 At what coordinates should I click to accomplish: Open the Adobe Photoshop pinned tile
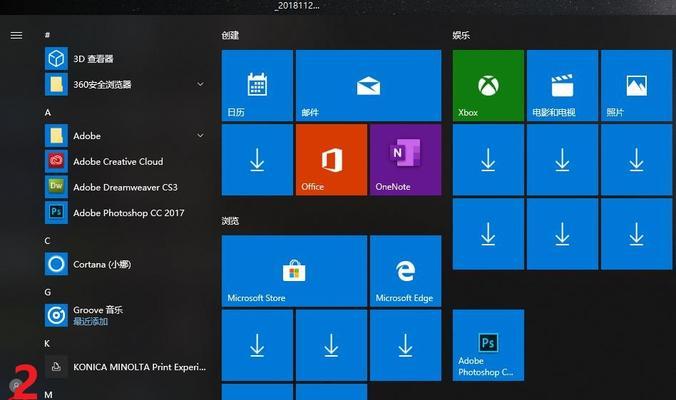[488, 345]
